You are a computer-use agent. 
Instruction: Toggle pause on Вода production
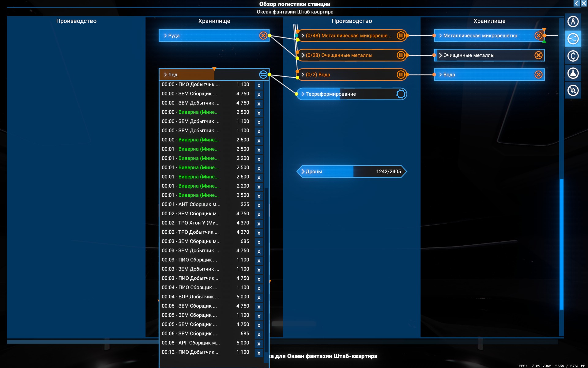click(401, 75)
